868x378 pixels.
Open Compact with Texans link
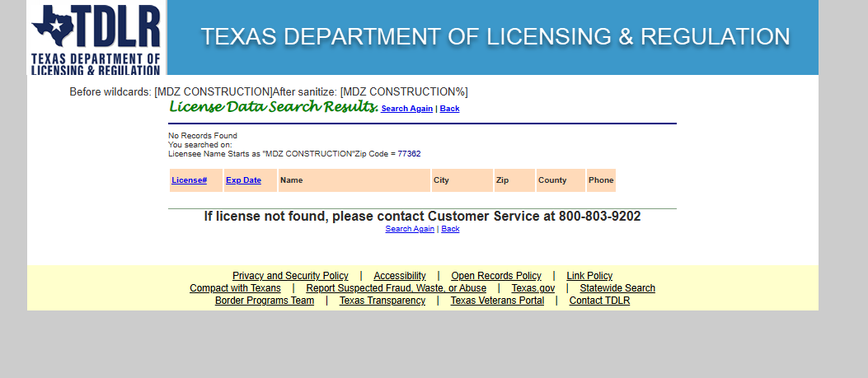tap(235, 287)
